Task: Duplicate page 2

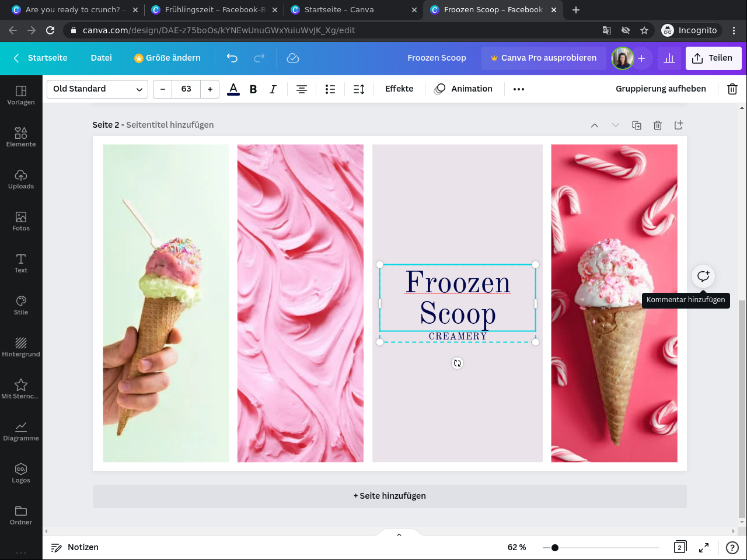Action: coord(637,125)
